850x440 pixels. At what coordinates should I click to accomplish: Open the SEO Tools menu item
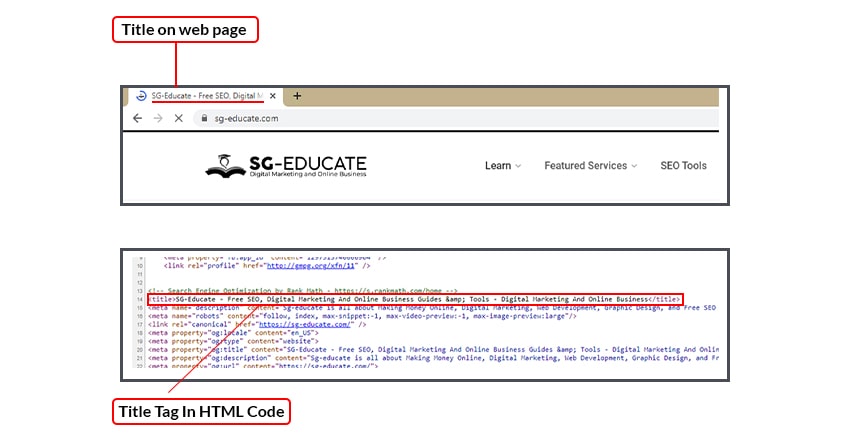[x=683, y=166]
